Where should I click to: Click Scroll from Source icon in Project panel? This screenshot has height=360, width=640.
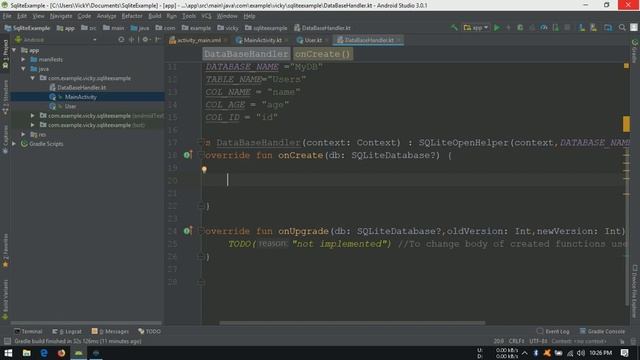click(121, 40)
